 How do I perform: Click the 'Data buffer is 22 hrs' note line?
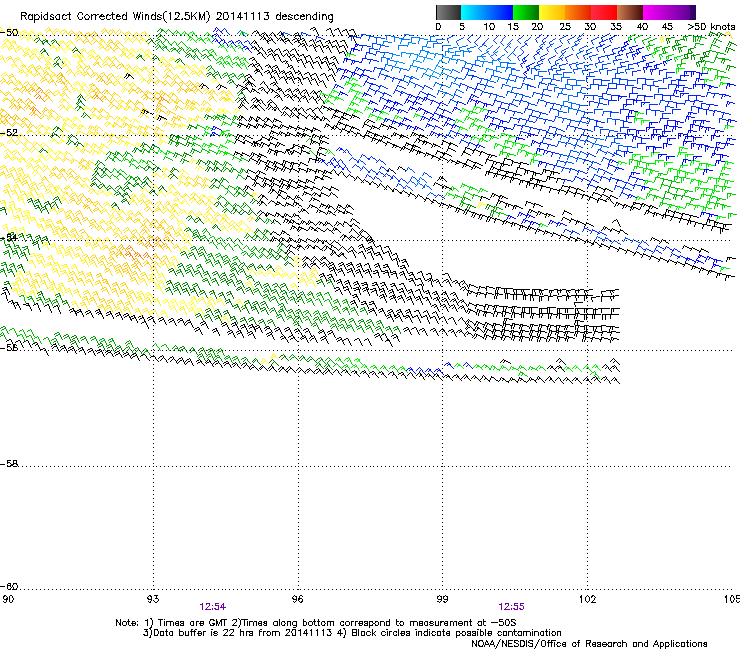point(352,633)
